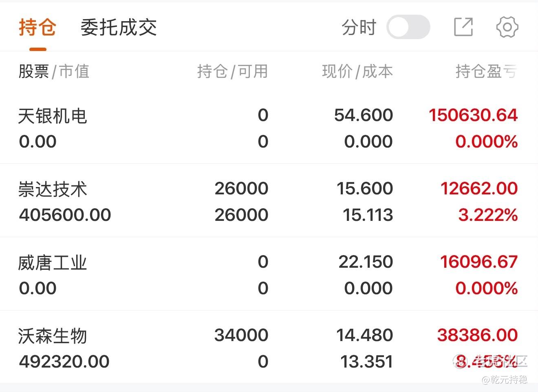Open the share/export icon
Image resolution: width=538 pixels, height=392 pixels.
click(x=463, y=27)
